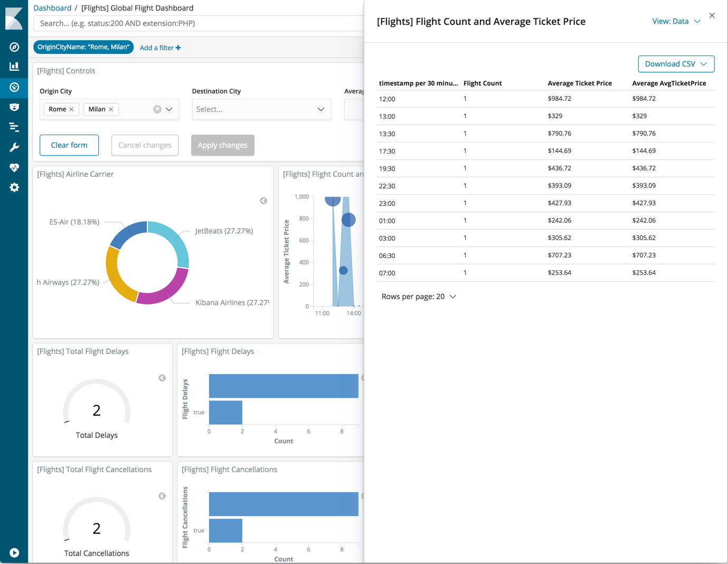Remove the Milan option from Origin City
The width and height of the screenshot is (728, 564).
click(111, 109)
